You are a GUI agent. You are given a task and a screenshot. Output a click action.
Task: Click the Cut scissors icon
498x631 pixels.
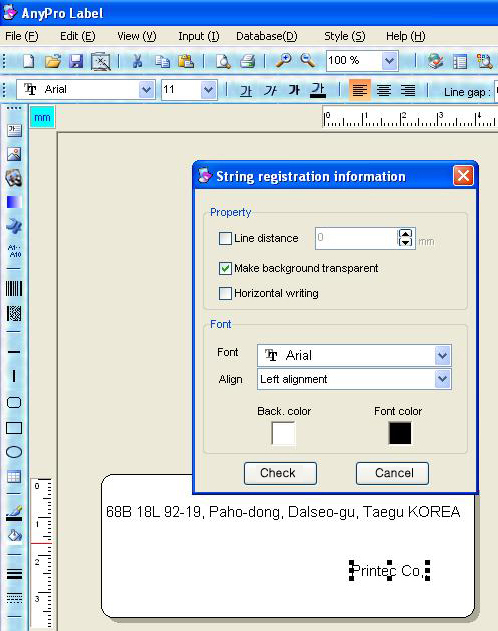tap(138, 61)
